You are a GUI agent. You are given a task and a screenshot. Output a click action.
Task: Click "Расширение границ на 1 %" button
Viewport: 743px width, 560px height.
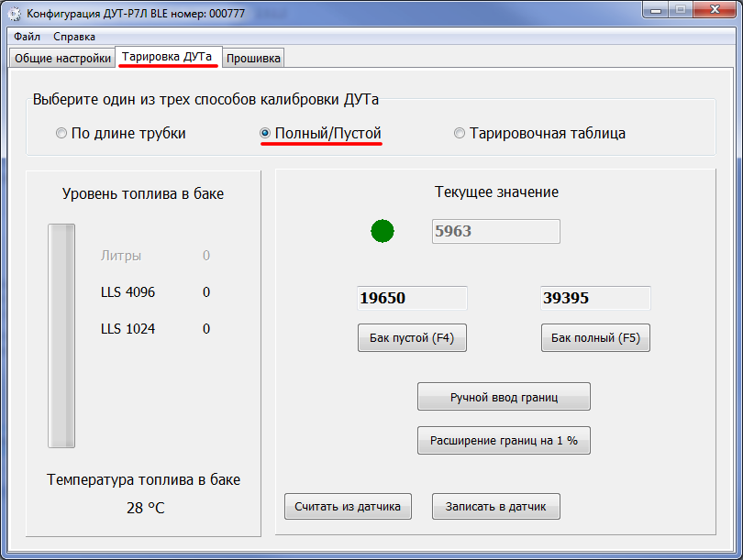(x=504, y=441)
